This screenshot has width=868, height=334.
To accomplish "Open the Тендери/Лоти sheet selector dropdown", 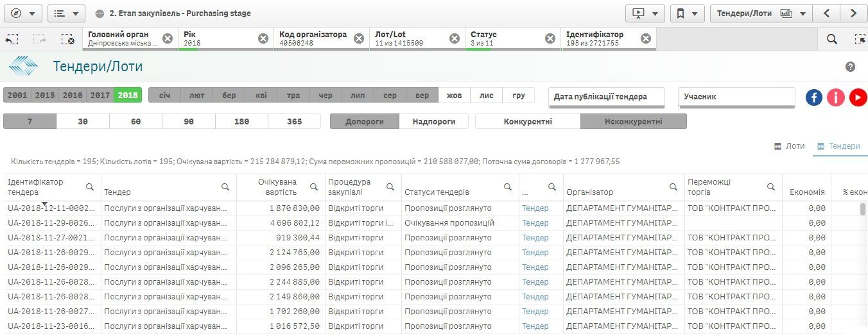I will (x=761, y=13).
